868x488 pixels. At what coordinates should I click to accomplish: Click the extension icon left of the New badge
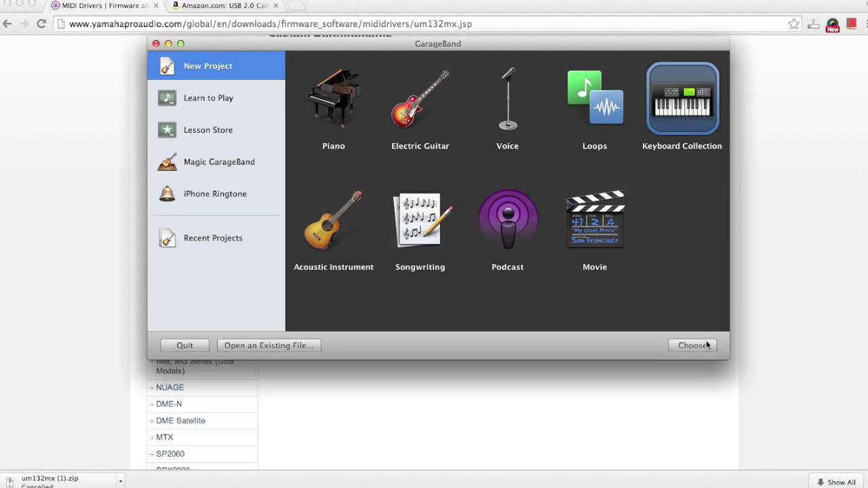click(814, 24)
